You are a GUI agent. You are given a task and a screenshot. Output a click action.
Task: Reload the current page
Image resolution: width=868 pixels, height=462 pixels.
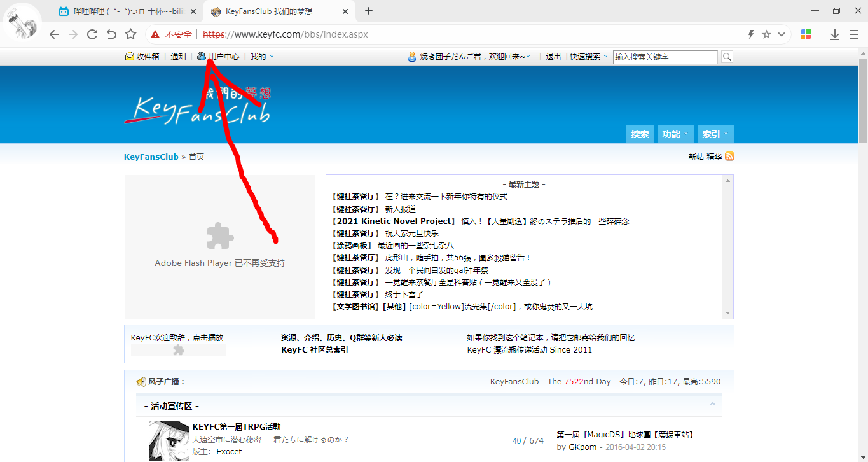pos(92,34)
